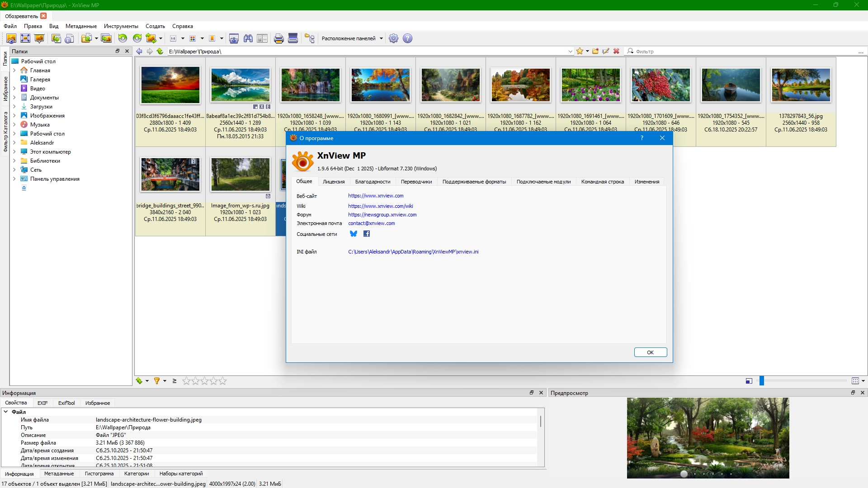
Task: Click the print icon in toolbar
Action: point(278,38)
